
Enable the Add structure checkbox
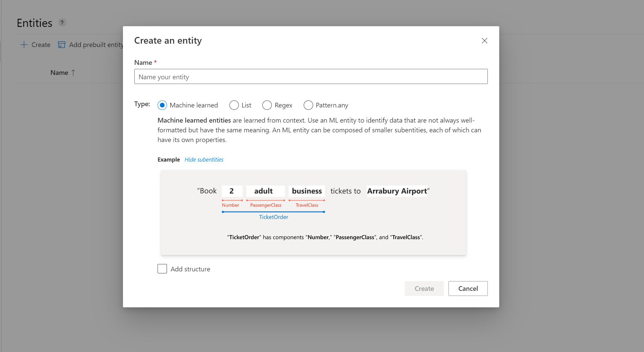(162, 269)
